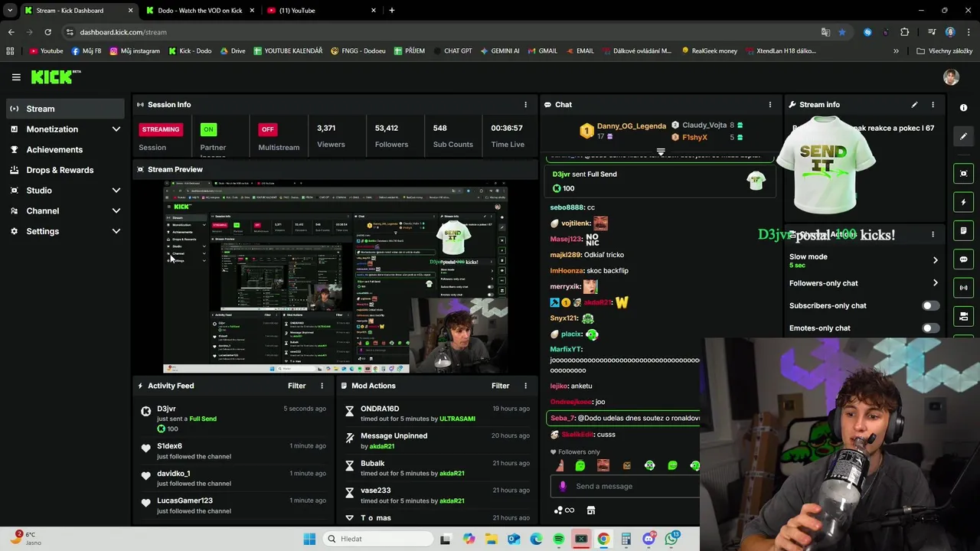Screen dimensions: 980x551
Task: Open the GEMINI AI bookmark
Action: click(499, 51)
